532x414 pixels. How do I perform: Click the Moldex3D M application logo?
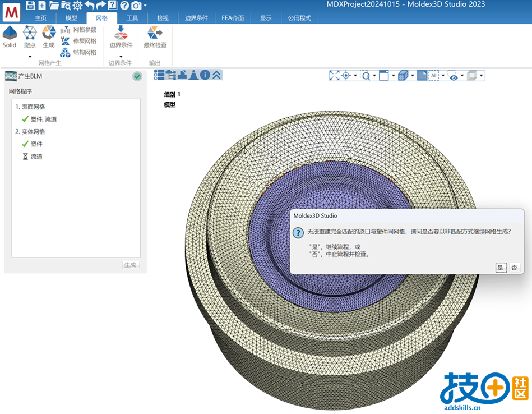[12, 12]
